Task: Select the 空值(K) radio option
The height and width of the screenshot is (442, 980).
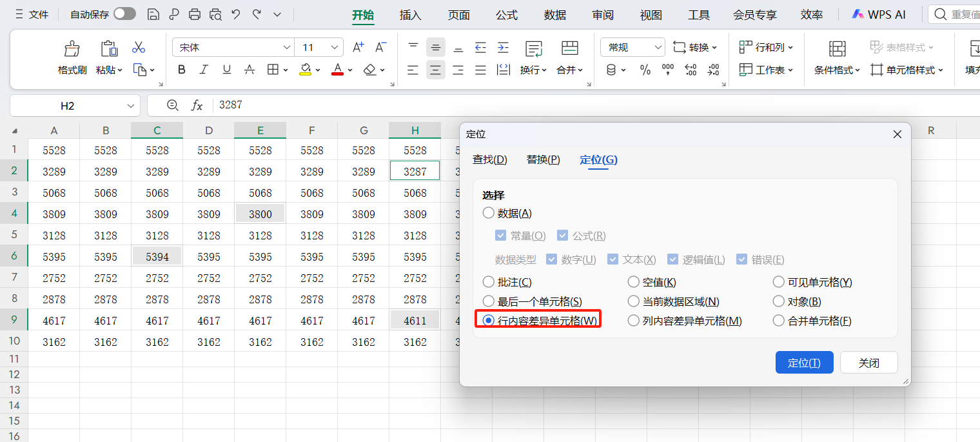Action: [633, 281]
